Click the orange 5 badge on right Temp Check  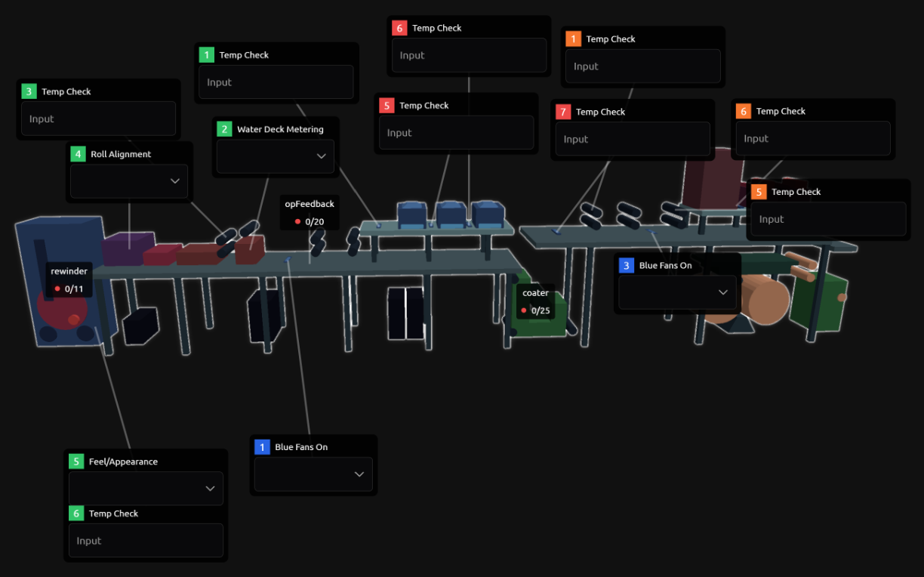point(758,192)
